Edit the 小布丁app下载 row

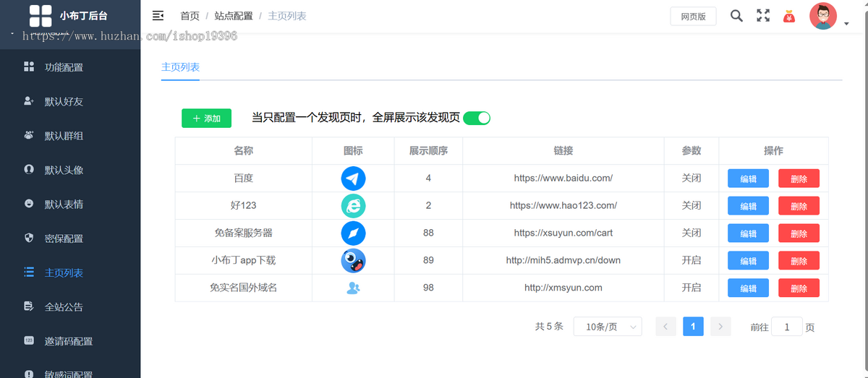[748, 261]
